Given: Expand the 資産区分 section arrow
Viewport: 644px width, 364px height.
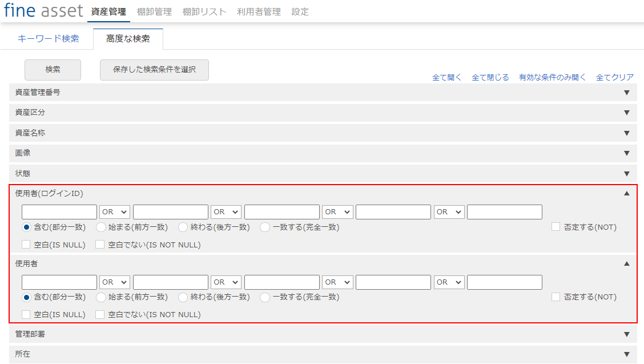Looking at the screenshot, I should (x=626, y=113).
